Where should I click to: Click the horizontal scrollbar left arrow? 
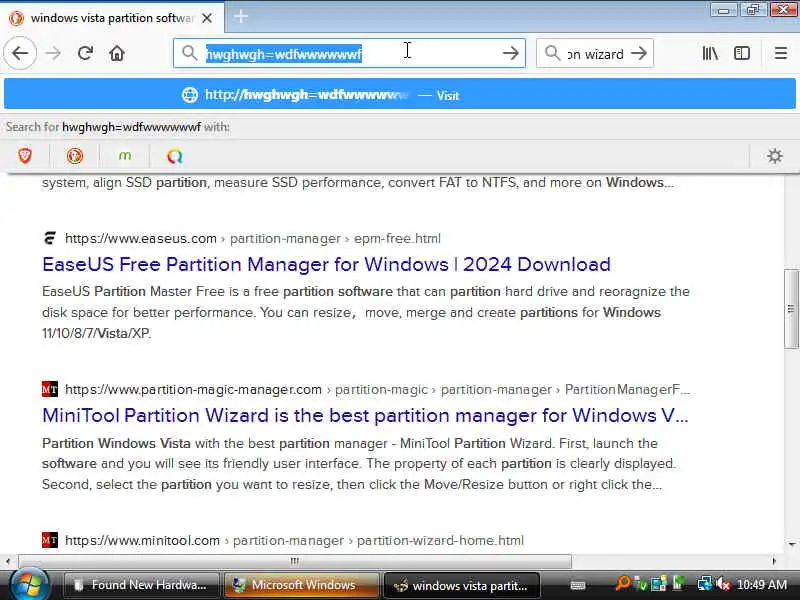8,561
